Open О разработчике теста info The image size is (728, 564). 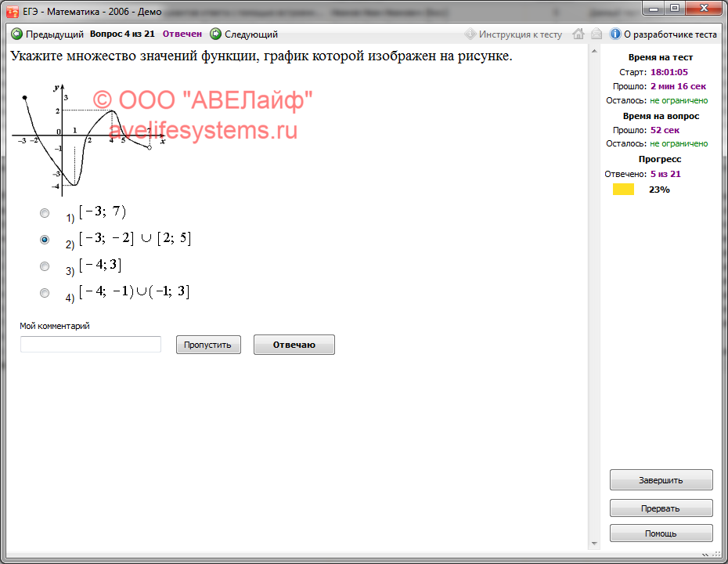pyautogui.click(x=663, y=34)
